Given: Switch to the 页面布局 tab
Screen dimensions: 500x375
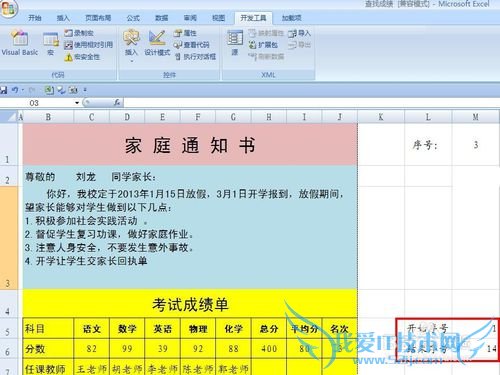Looking at the screenshot, I should [98, 18].
